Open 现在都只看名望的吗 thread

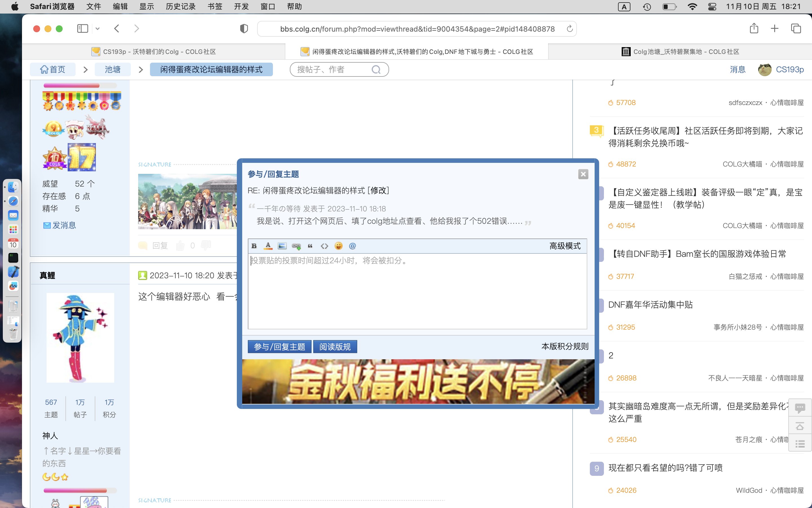tap(665, 468)
